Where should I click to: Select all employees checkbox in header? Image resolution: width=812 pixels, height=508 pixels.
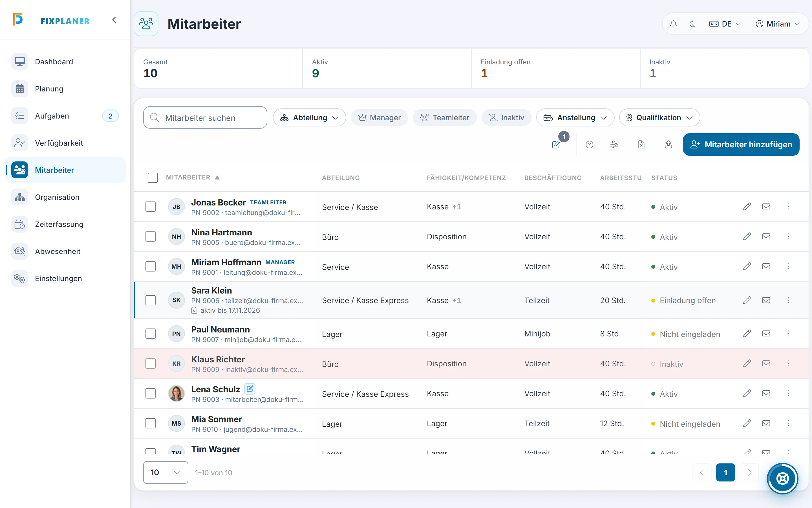[153, 178]
